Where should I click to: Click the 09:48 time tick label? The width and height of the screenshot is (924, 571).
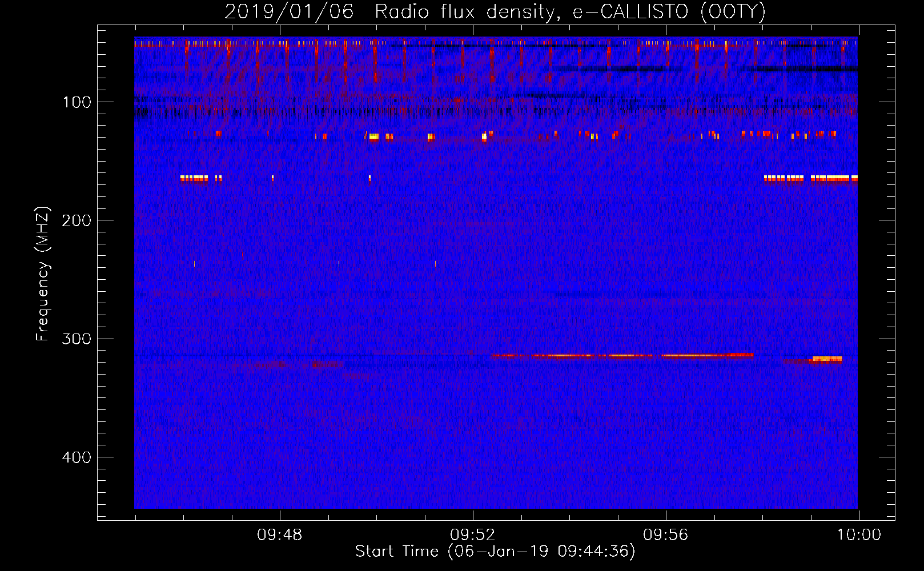[280, 535]
